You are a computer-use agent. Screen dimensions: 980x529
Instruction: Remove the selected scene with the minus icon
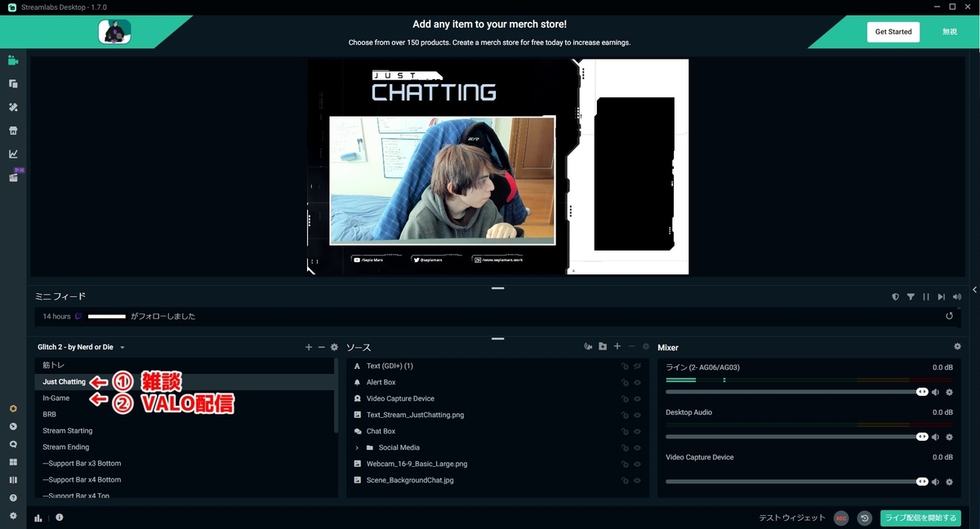click(321, 347)
